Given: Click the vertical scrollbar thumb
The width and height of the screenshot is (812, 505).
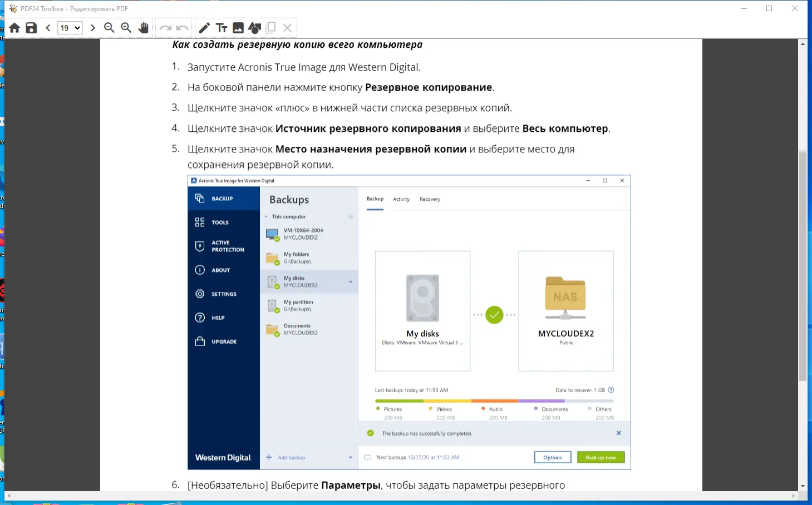Looking at the screenshot, I should [803, 266].
